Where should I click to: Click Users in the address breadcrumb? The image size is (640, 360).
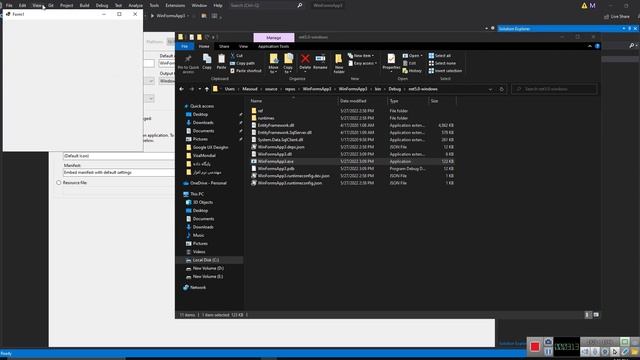tap(230, 89)
